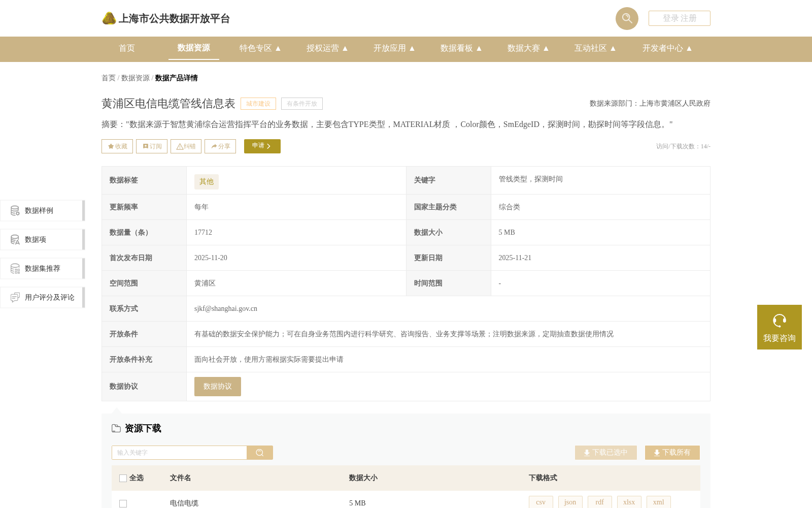Download the xml format file
The height and width of the screenshot is (508, 812).
pos(659,502)
